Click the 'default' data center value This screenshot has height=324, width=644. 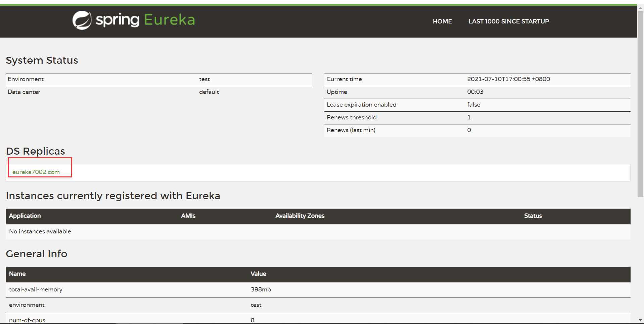(x=209, y=92)
